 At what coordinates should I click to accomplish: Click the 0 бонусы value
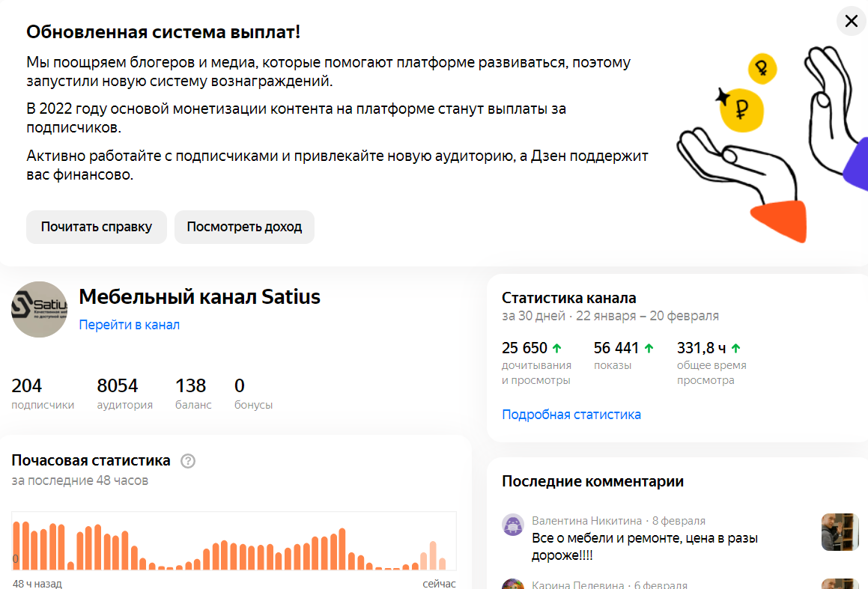[x=253, y=393]
